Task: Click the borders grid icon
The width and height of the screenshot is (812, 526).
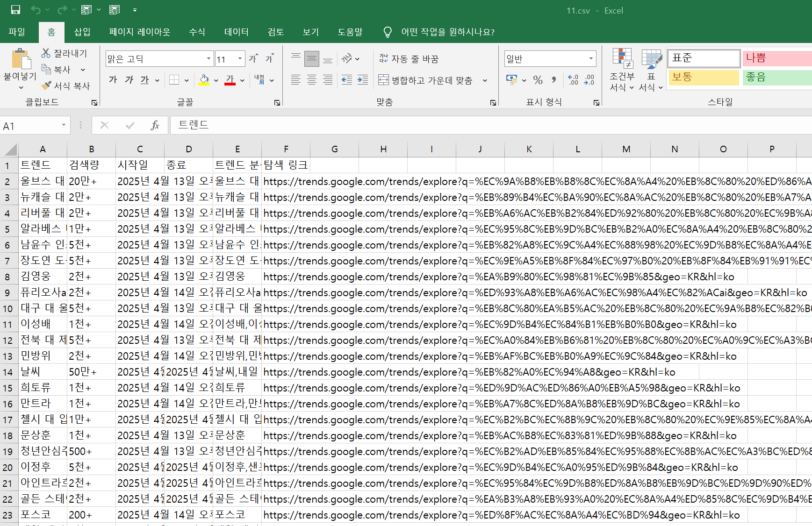Action: tap(174, 80)
